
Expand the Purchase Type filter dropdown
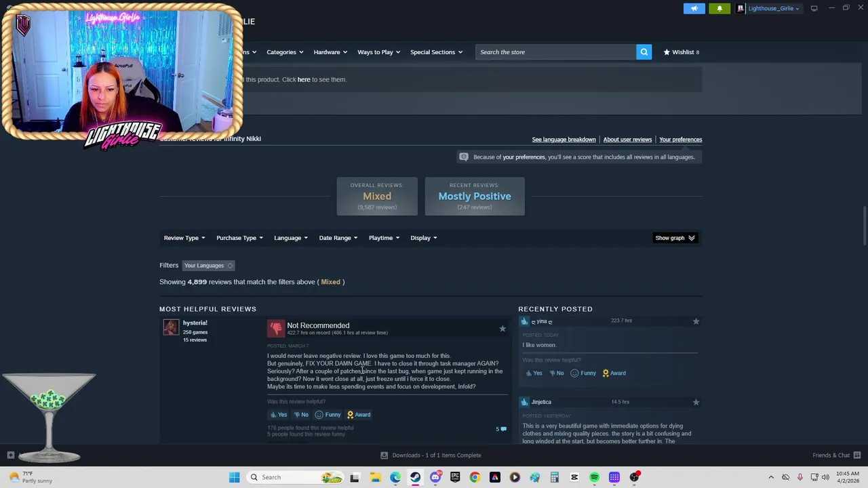(x=239, y=238)
